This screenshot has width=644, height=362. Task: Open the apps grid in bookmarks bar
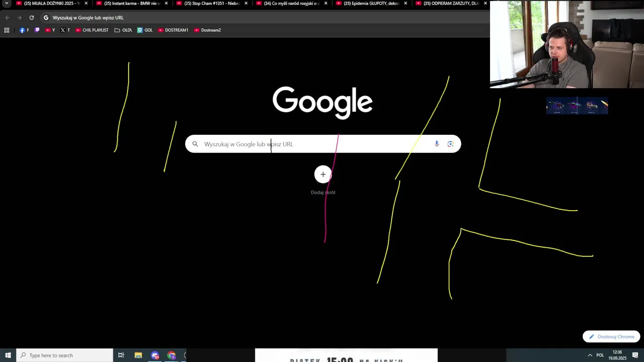pyautogui.click(x=7, y=30)
